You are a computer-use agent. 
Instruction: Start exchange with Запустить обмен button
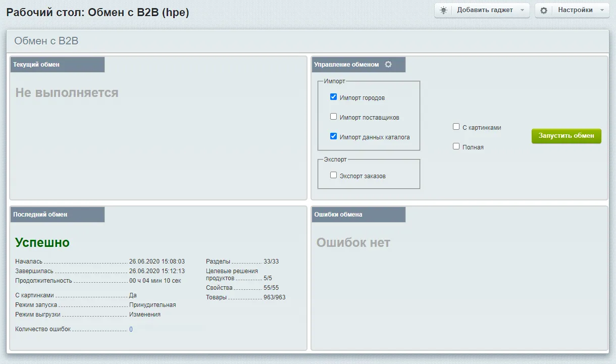click(x=566, y=136)
